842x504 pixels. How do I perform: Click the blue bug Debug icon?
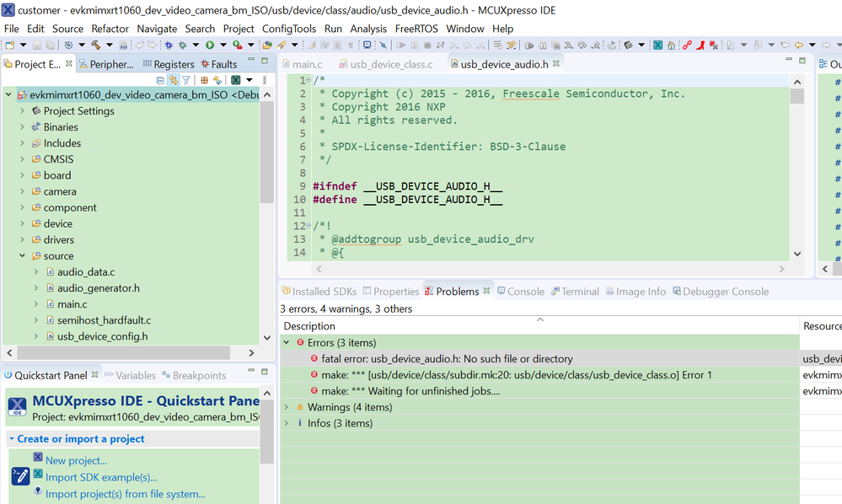(169, 45)
